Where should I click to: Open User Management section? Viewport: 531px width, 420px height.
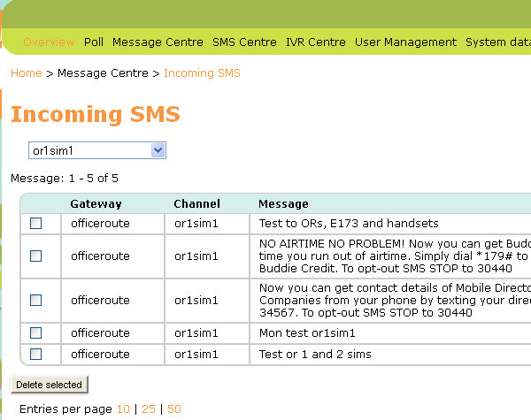(405, 42)
